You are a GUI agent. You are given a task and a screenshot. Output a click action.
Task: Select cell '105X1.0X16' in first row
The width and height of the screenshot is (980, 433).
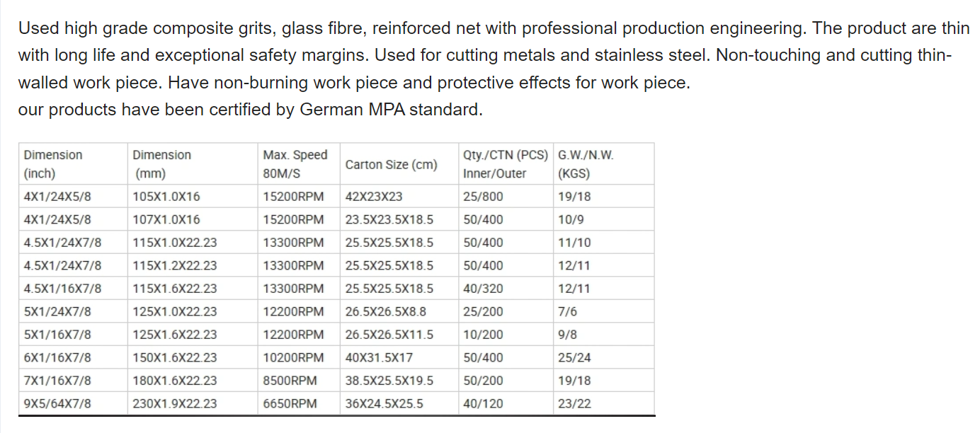(x=193, y=197)
